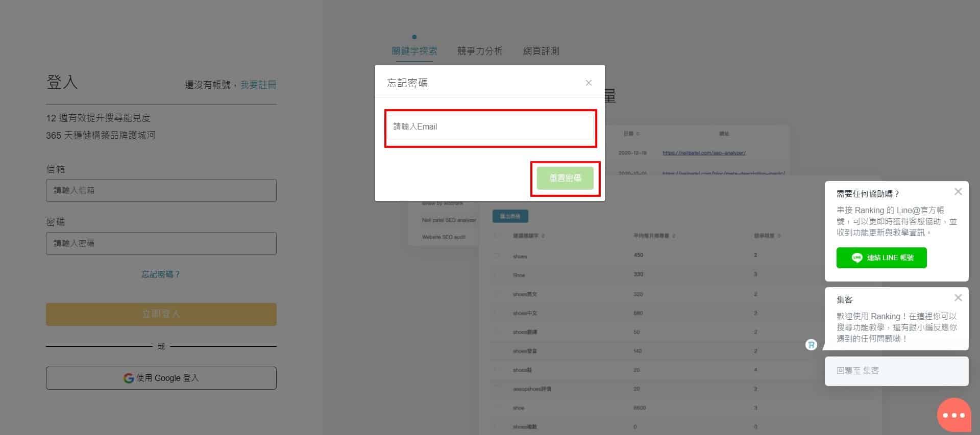Open the red chat bubble launcher icon

point(953,415)
